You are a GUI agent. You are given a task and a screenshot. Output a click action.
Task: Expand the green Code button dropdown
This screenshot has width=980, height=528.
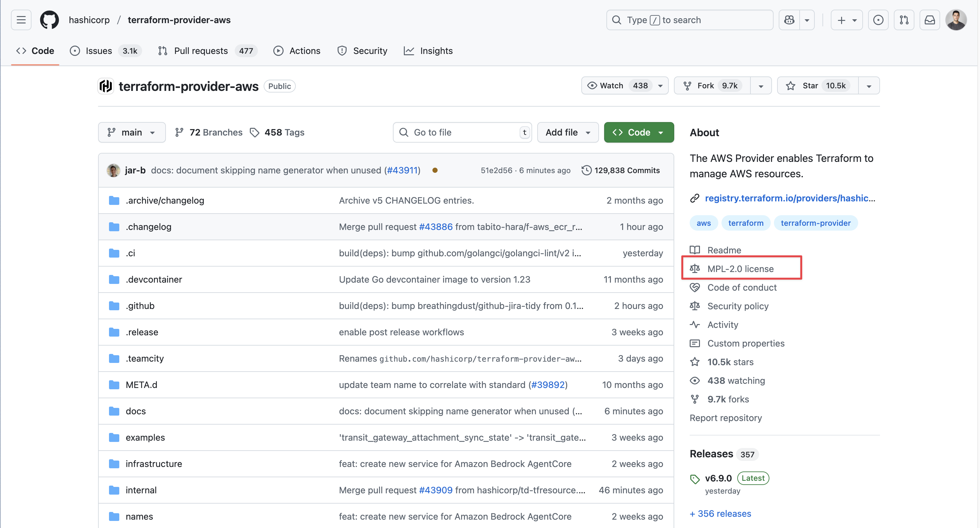[660, 132]
